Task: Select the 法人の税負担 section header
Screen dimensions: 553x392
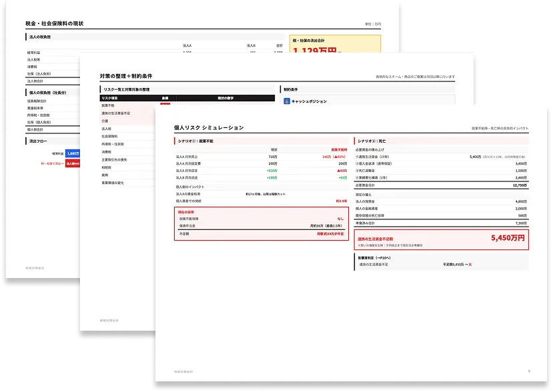Action: tap(41, 37)
